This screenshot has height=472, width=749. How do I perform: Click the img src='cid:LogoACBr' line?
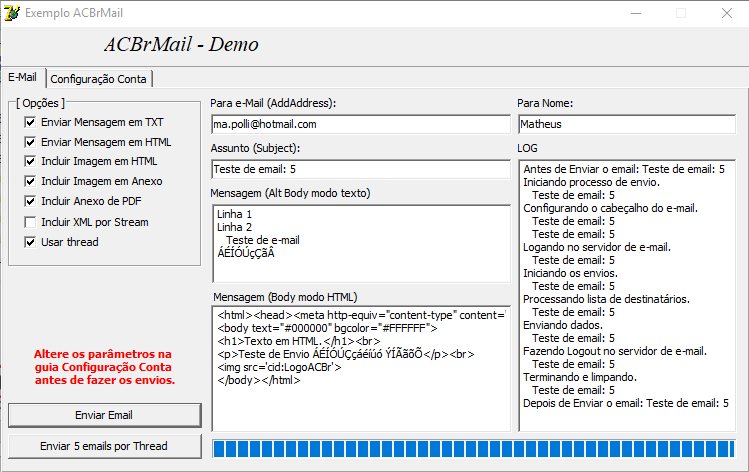click(279, 367)
